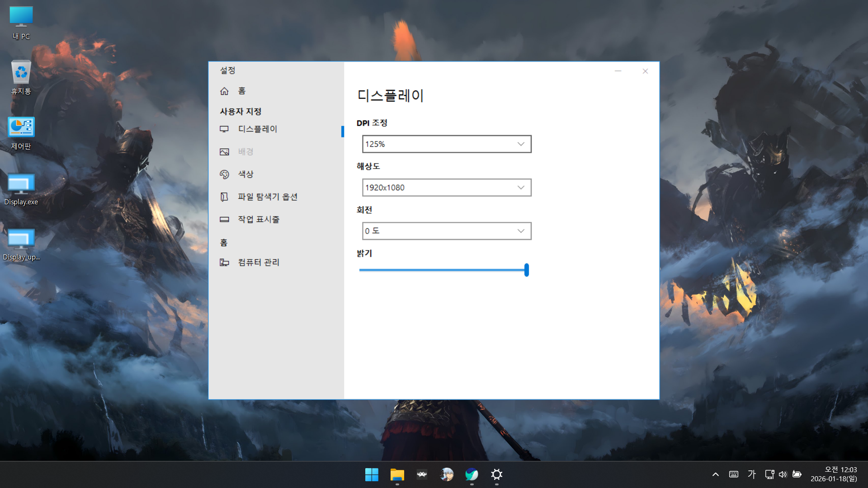868x488 pixels.
Task: Select the 제어판 Control Panel desktop icon
Action: click(21, 133)
